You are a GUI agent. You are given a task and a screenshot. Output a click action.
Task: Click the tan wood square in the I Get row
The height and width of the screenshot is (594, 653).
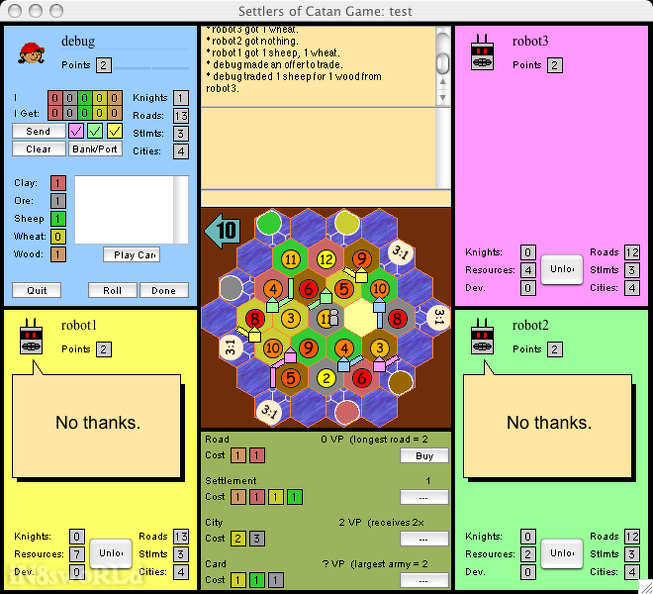coord(115,113)
